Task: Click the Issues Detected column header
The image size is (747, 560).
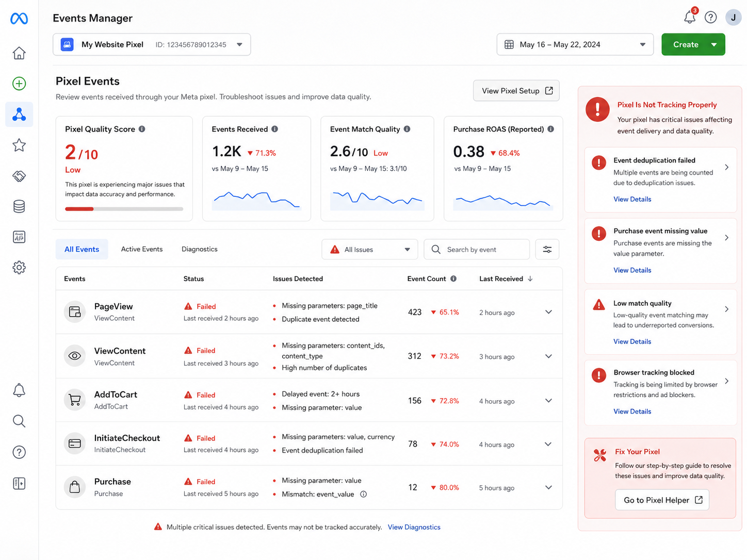Action: pyautogui.click(x=298, y=278)
